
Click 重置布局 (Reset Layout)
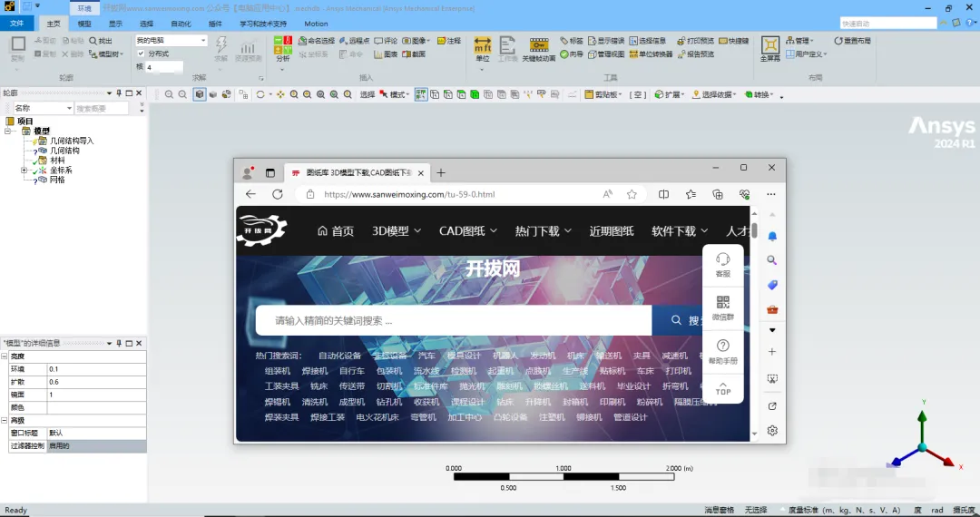coord(852,41)
